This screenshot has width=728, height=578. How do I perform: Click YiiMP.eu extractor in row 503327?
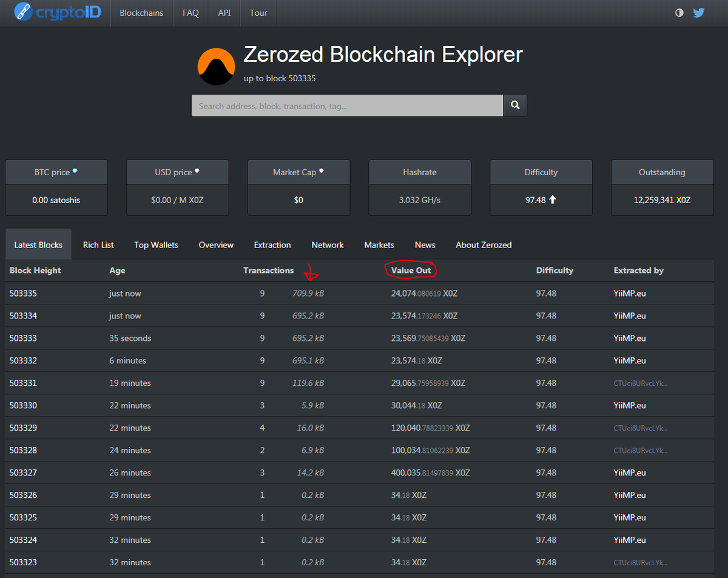tap(630, 472)
